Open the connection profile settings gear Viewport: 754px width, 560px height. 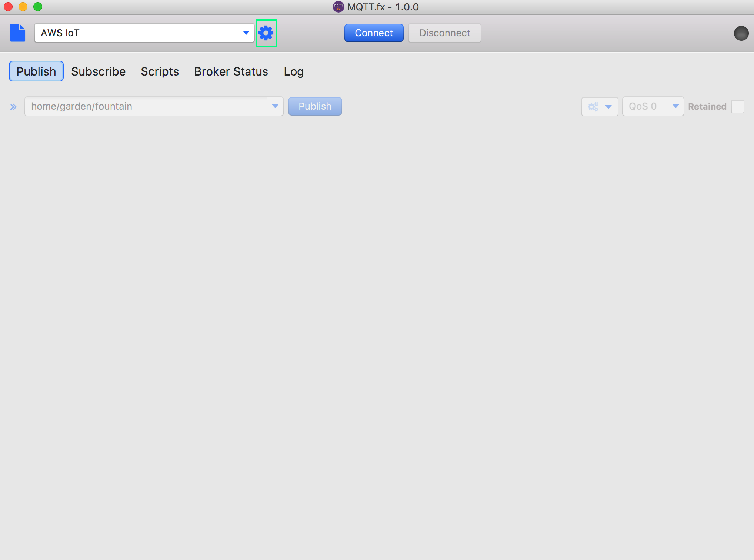(266, 33)
